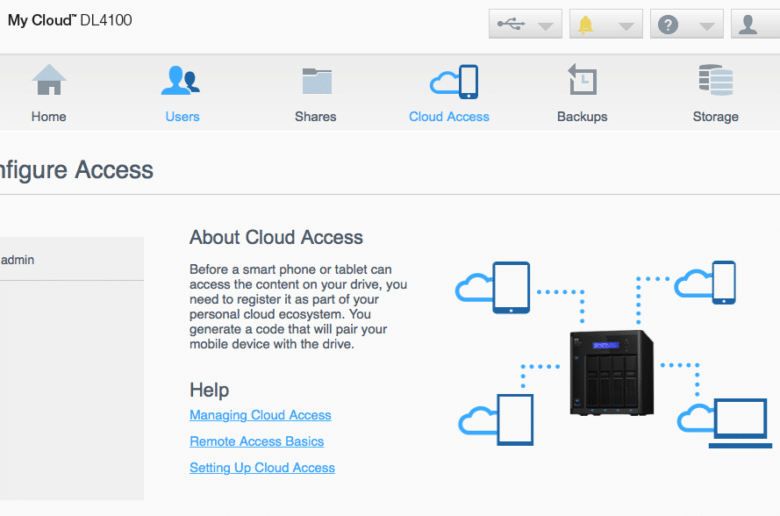
Task: Click the My Cloud DL4100 logo text
Action: click(x=70, y=20)
